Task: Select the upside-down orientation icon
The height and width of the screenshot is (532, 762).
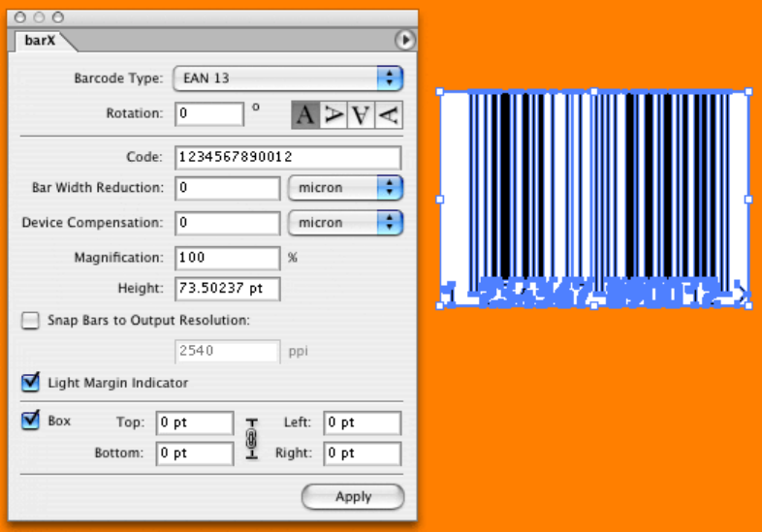Action: click(361, 115)
